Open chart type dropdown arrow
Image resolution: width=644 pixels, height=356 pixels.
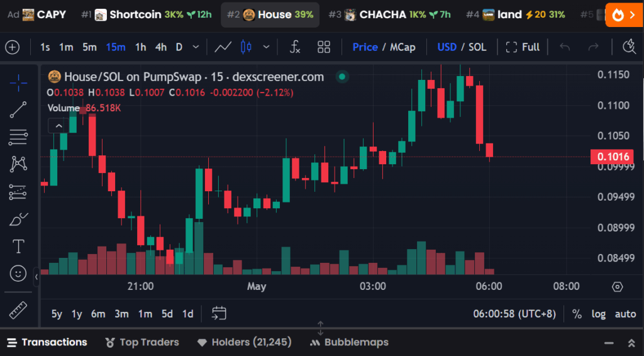coord(266,47)
